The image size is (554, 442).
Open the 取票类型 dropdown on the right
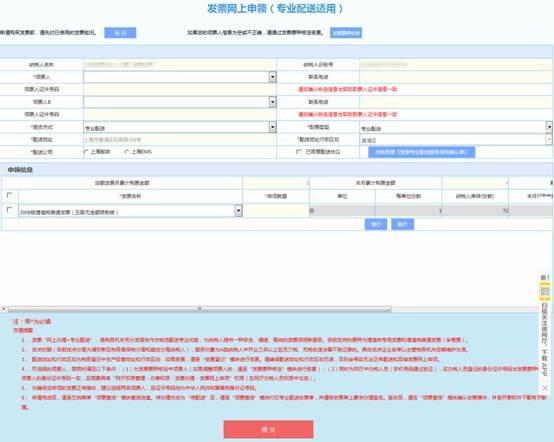[549, 126]
